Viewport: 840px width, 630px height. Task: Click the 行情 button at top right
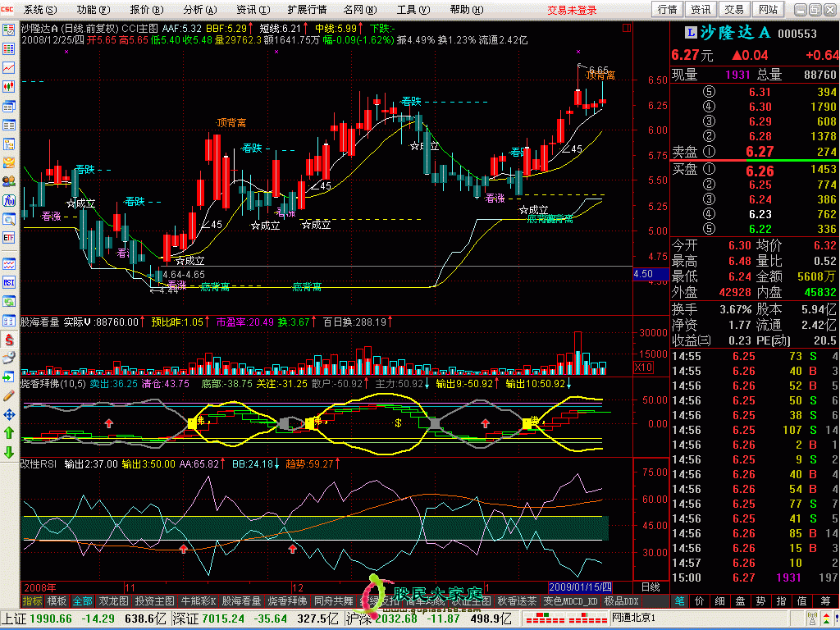click(668, 10)
